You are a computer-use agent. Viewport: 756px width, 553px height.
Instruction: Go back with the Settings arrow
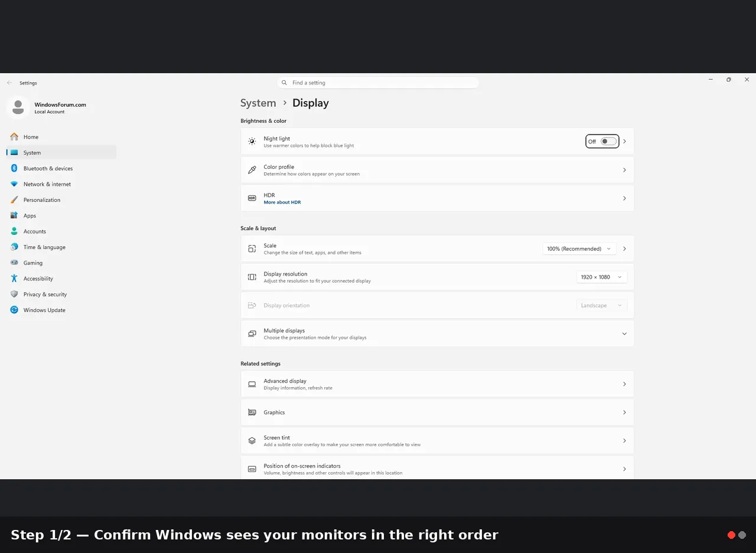(9, 83)
